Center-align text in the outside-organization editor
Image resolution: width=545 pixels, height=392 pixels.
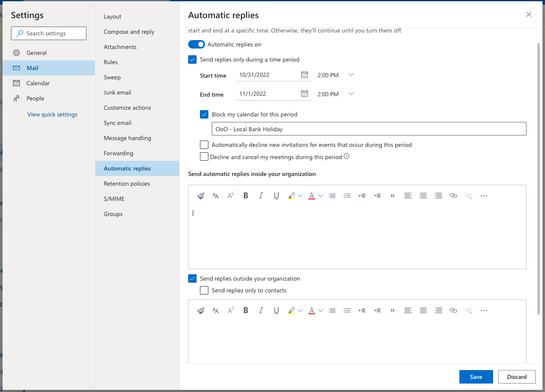coord(423,310)
